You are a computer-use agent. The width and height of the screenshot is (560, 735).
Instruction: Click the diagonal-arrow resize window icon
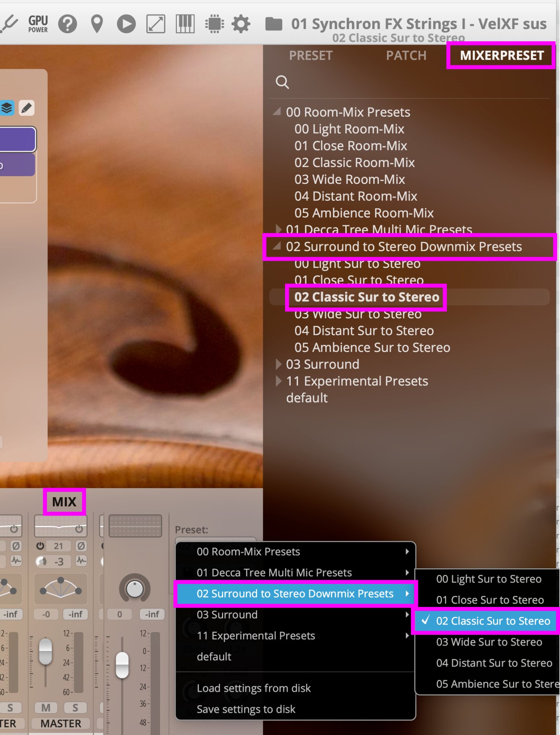click(156, 24)
